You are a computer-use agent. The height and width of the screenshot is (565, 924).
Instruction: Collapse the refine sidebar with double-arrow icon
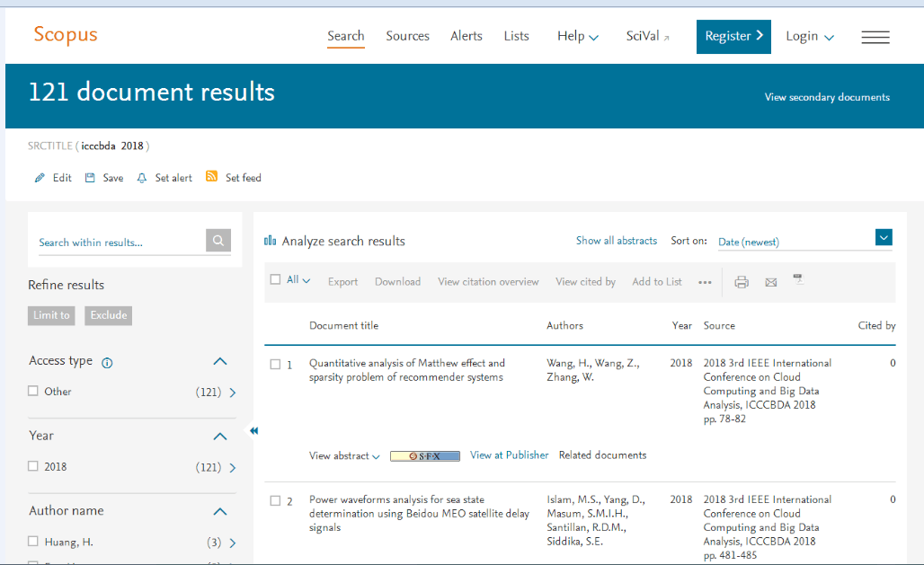[254, 430]
